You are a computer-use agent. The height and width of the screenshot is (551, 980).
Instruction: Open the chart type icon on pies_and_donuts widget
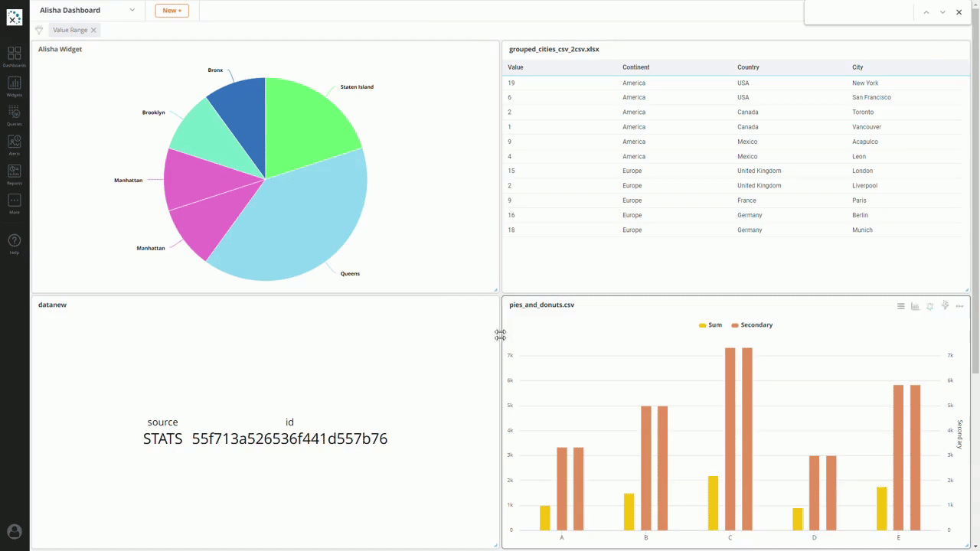[915, 305]
